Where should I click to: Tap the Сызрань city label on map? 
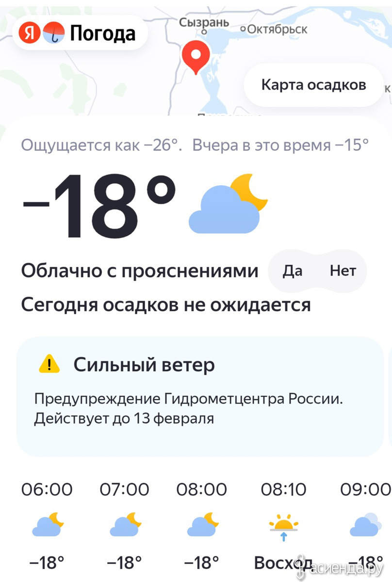(204, 22)
